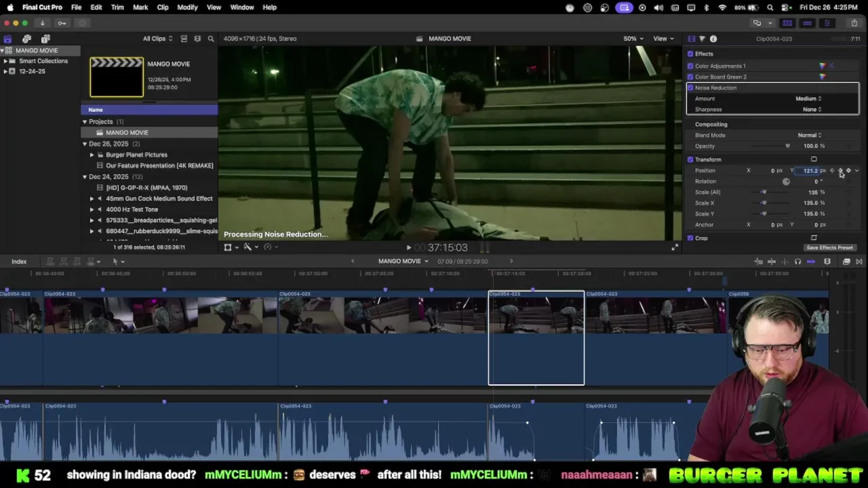Play the viewer from timecode play button

coord(408,248)
